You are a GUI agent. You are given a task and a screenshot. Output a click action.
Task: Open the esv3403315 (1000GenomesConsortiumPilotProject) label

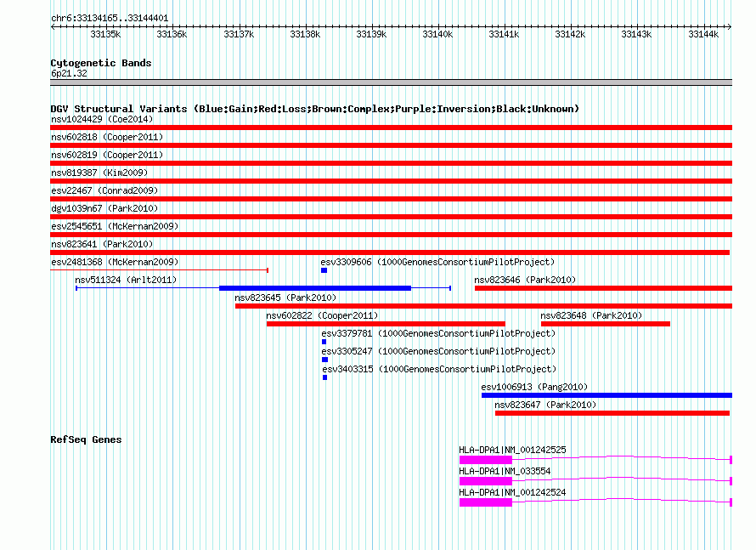tap(440, 369)
